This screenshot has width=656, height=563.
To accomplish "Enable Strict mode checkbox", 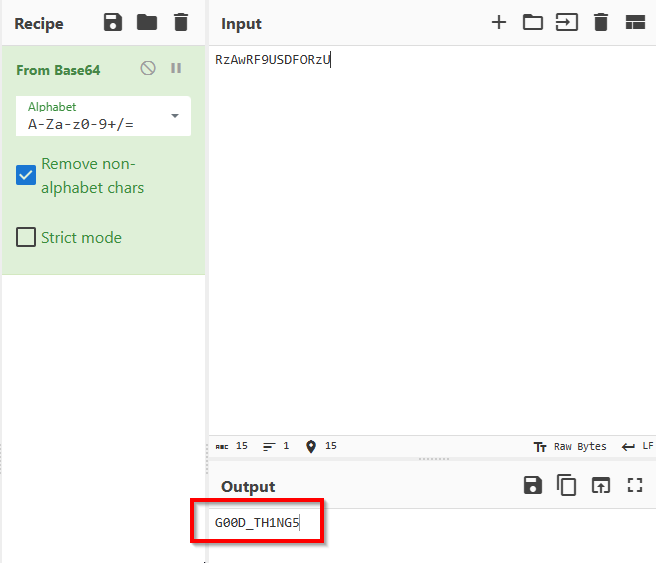I will tap(26, 237).
